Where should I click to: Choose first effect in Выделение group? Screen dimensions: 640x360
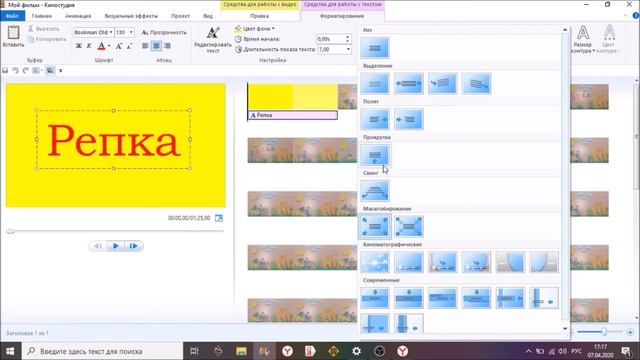(x=375, y=84)
